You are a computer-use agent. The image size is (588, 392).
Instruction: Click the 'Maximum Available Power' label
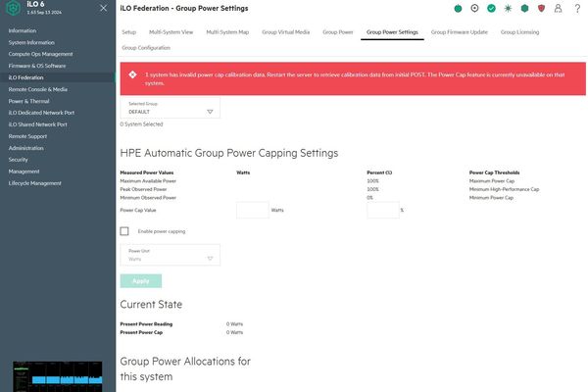148,180
